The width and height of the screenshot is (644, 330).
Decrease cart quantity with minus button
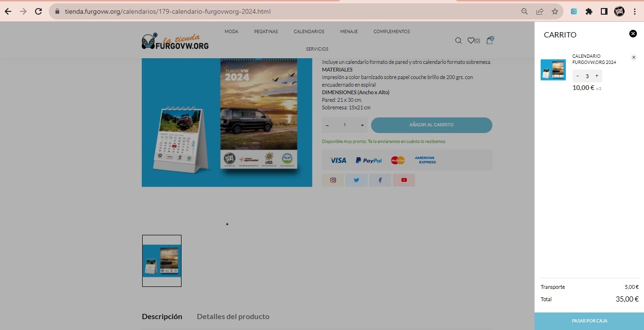pyautogui.click(x=578, y=76)
